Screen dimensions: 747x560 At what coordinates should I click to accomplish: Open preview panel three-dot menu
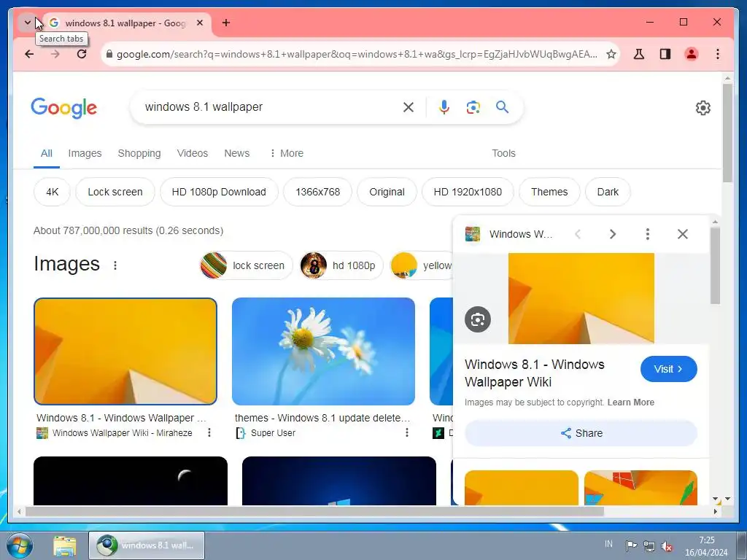tap(648, 234)
